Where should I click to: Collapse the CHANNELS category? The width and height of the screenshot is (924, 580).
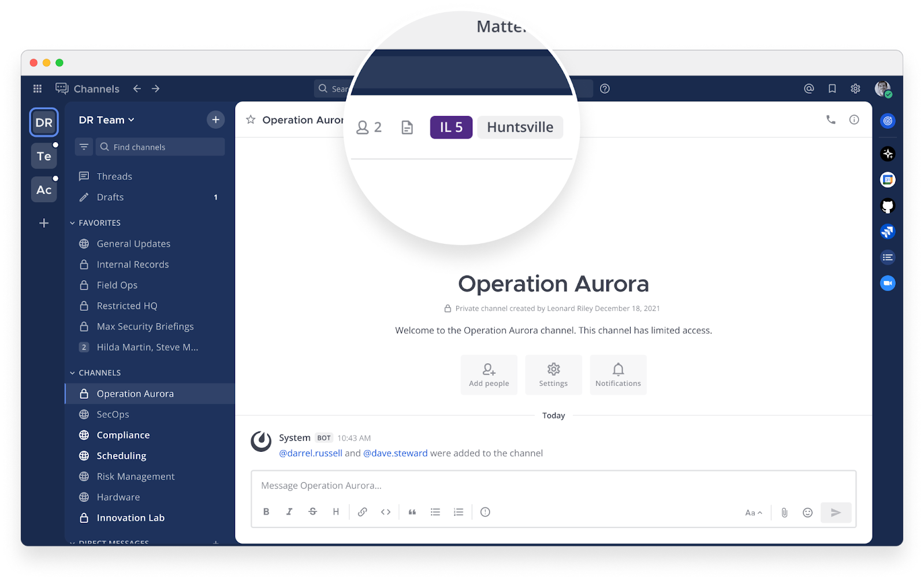click(95, 373)
